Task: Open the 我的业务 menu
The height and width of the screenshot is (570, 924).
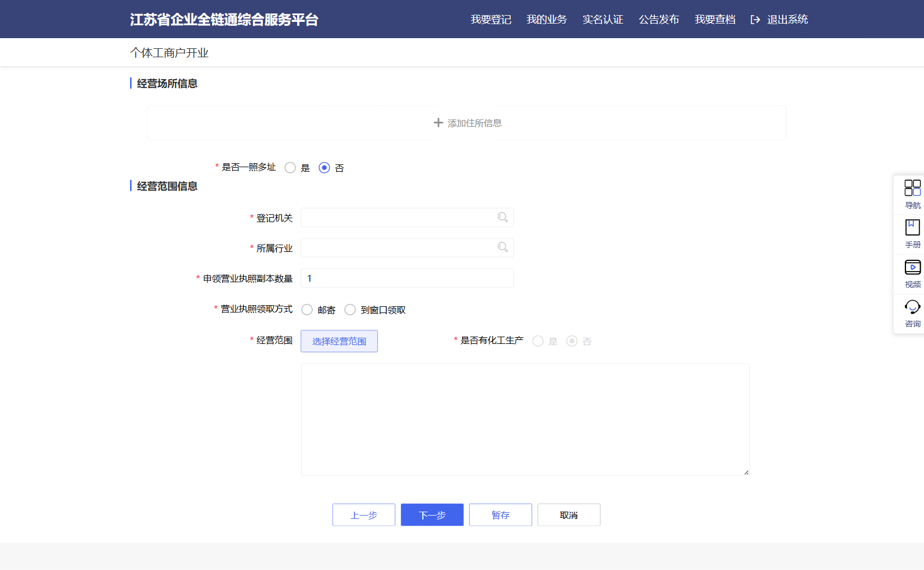Action: (547, 20)
